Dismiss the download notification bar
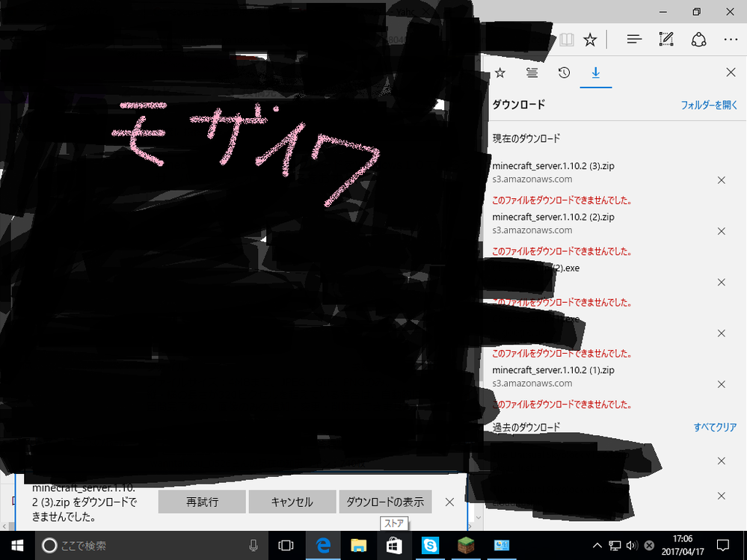This screenshot has height=560, width=747. click(x=449, y=502)
